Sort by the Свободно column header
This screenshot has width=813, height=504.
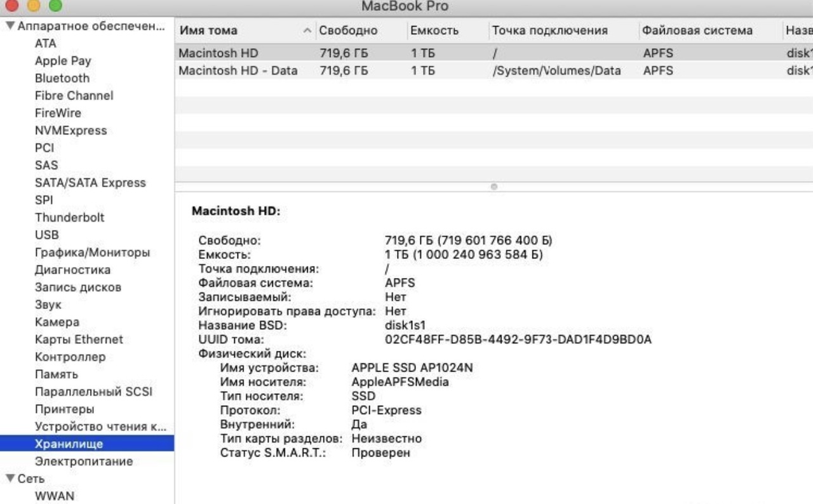tap(348, 30)
